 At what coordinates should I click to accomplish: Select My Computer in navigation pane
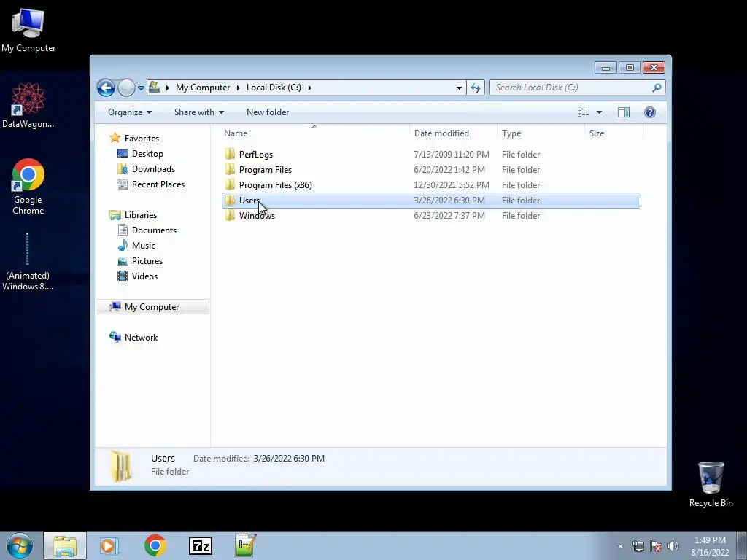(x=152, y=307)
